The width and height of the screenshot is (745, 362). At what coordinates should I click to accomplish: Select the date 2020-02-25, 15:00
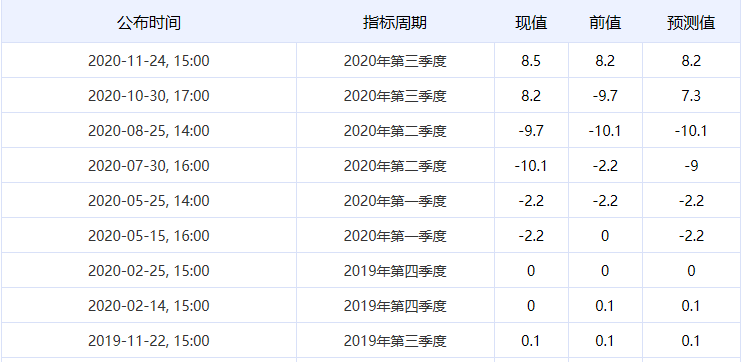[149, 271]
